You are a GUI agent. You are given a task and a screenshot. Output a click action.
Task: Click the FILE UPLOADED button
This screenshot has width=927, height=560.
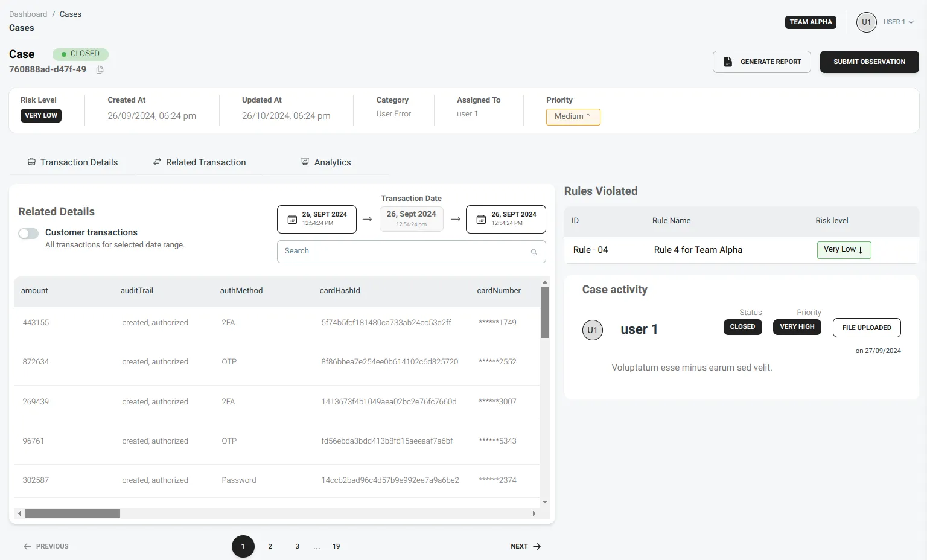(x=867, y=328)
